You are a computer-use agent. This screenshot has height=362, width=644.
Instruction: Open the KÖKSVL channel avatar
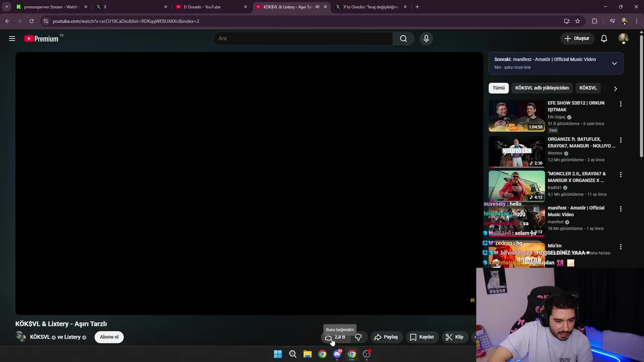pyautogui.click(x=21, y=337)
